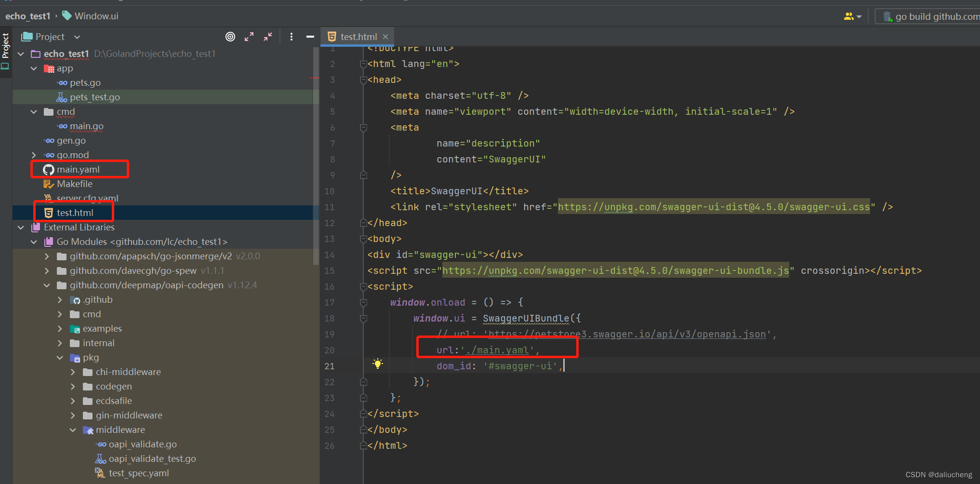This screenshot has width=980, height=484.
Task: Select pets.go file in tree
Action: (85, 83)
